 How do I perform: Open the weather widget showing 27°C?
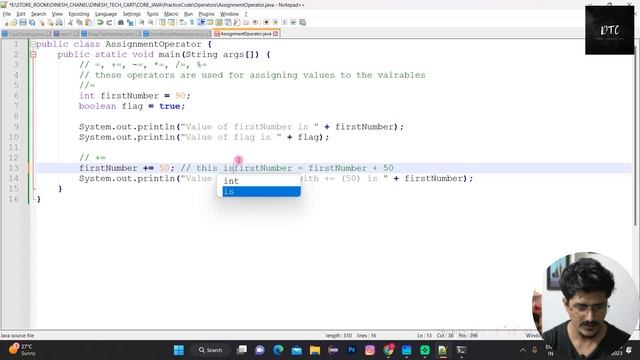pyautogui.click(x=22, y=350)
